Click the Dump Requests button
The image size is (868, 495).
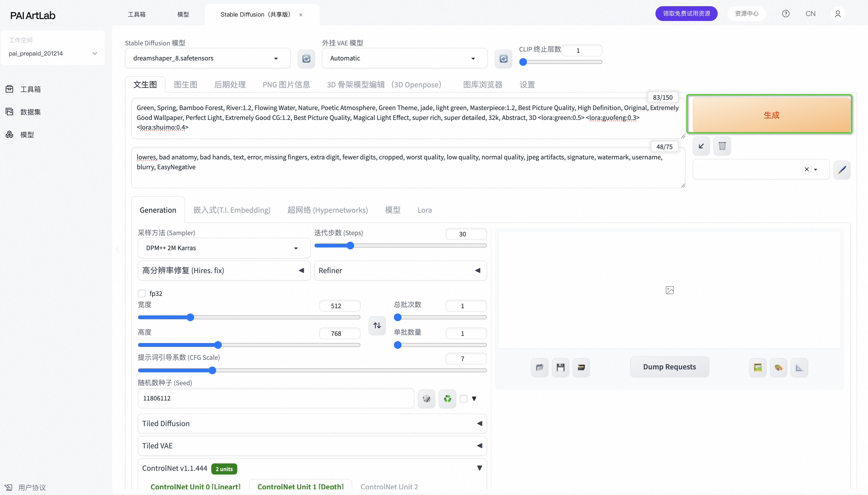tap(669, 367)
